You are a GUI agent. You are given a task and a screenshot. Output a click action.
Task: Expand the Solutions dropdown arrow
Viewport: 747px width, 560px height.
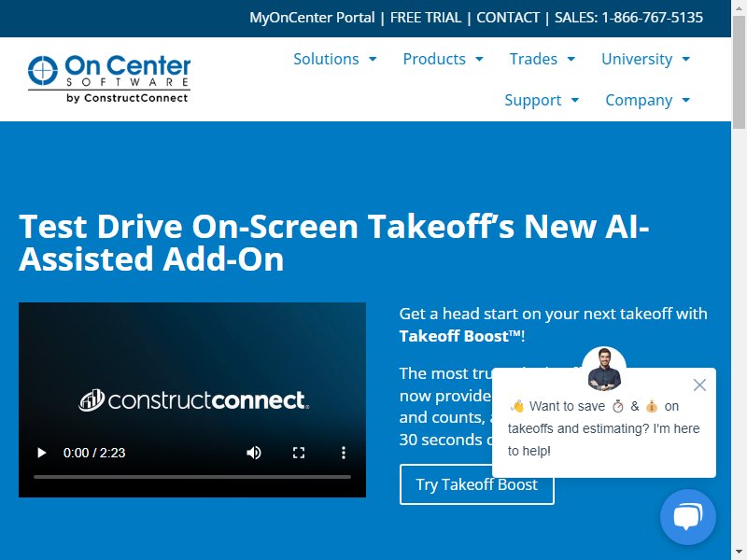(373, 59)
